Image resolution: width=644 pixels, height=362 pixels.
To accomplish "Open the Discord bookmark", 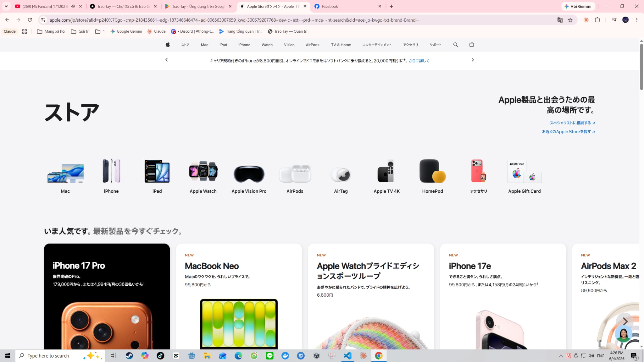I will pyautogui.click(x=192, y=31).
